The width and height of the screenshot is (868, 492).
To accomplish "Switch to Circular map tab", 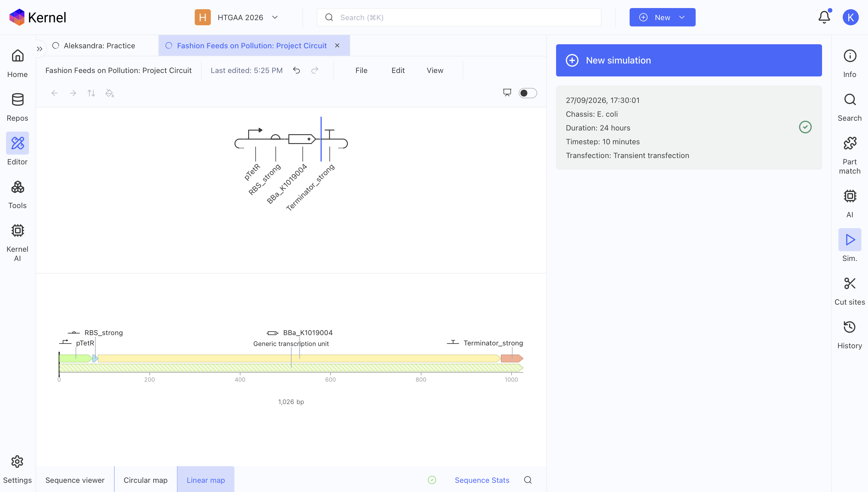I will point(146,480).
